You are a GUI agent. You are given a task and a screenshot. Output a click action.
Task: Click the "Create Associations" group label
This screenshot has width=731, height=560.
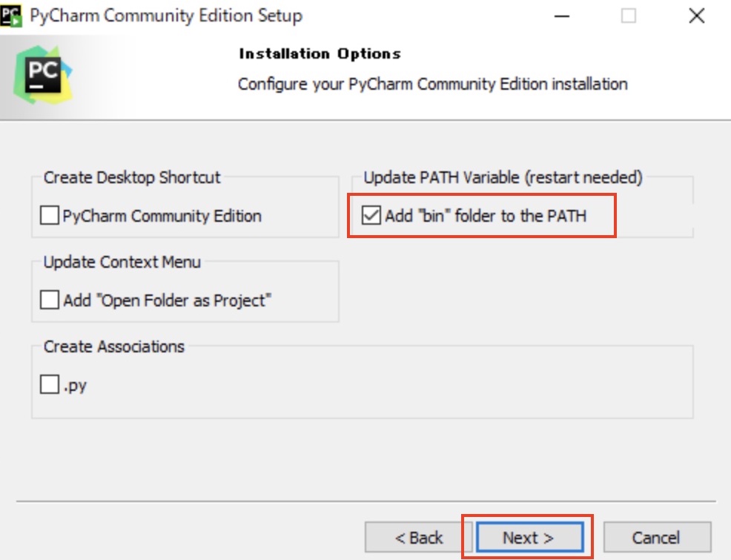(x=114, y=346)
